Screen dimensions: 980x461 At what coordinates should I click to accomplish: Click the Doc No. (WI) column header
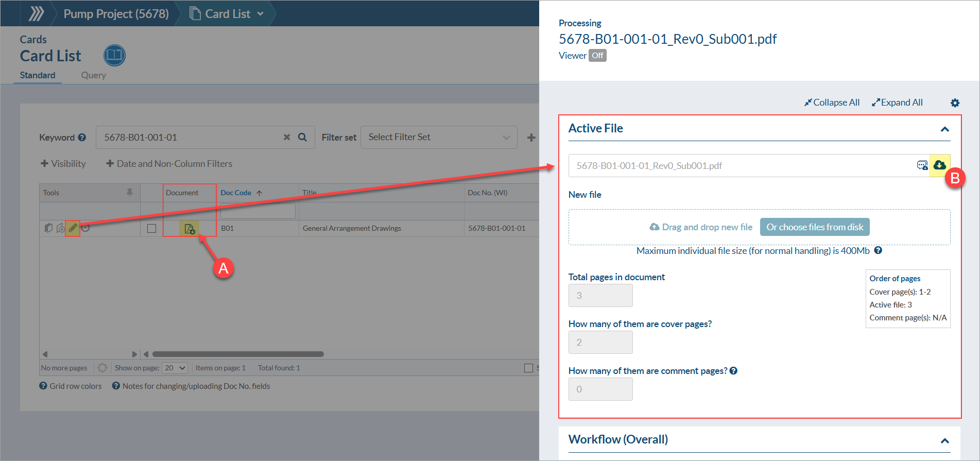click(x=487, y=193)
